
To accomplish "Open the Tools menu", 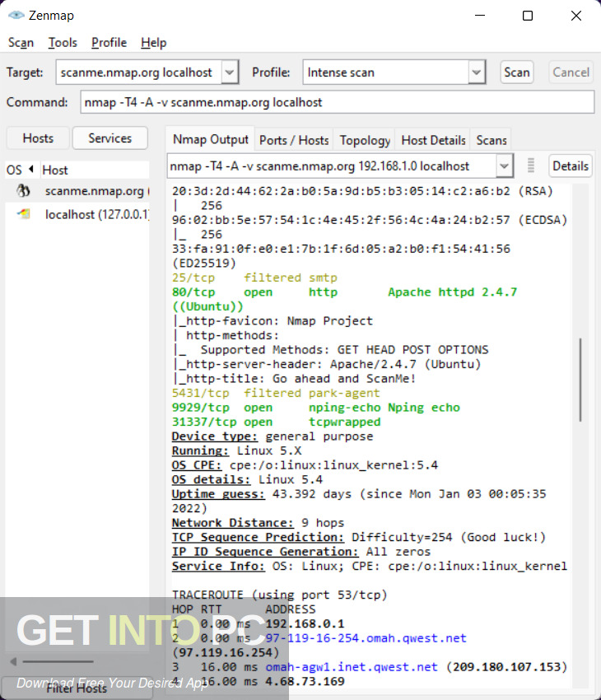I will (63, 43).
